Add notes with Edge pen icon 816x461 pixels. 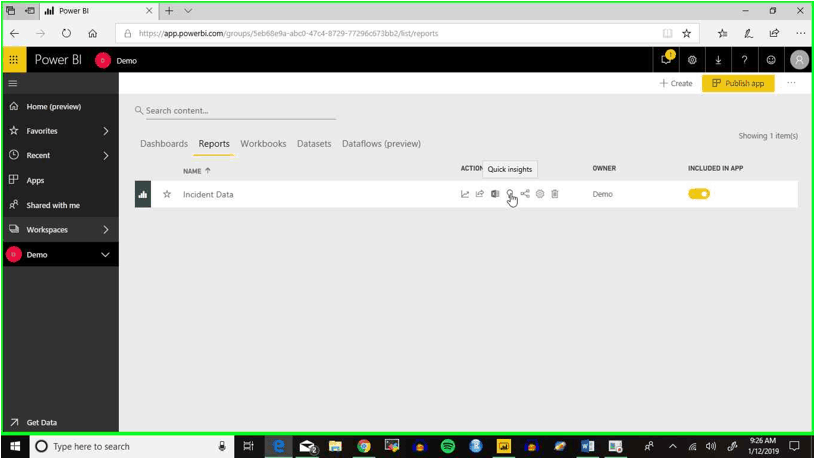pos(748,33)
